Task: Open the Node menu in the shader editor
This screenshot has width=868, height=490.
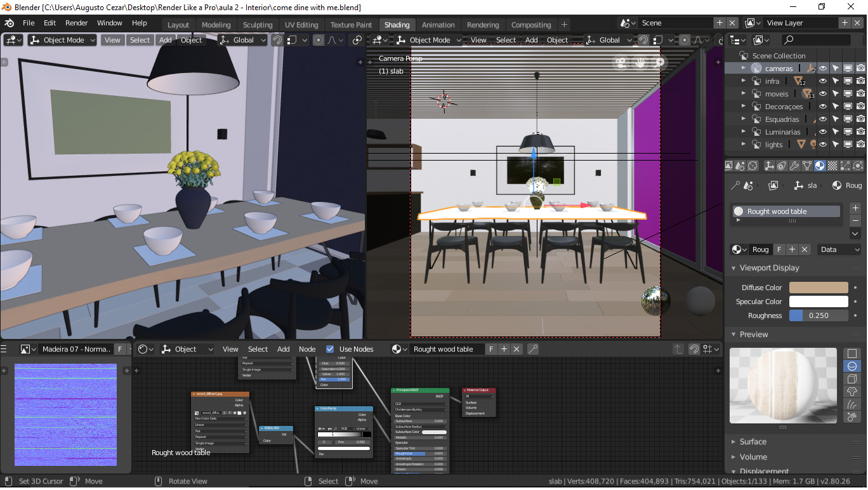Action: pyautogui.click(x=307, y=348)
